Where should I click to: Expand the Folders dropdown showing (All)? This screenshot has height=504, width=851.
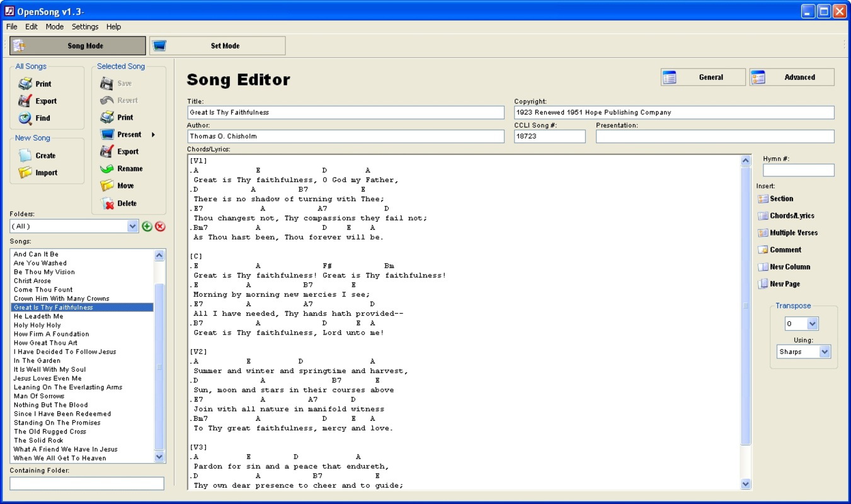(x=132, y=226)
